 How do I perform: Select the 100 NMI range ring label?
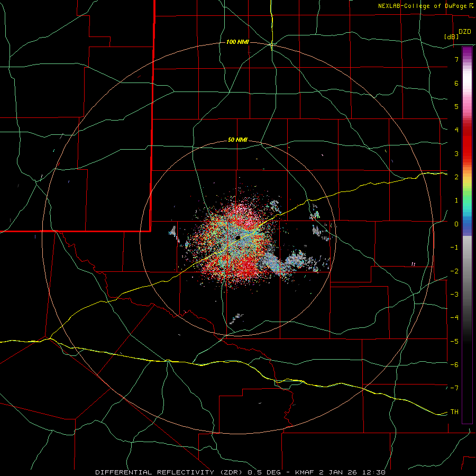pos(237,42)
